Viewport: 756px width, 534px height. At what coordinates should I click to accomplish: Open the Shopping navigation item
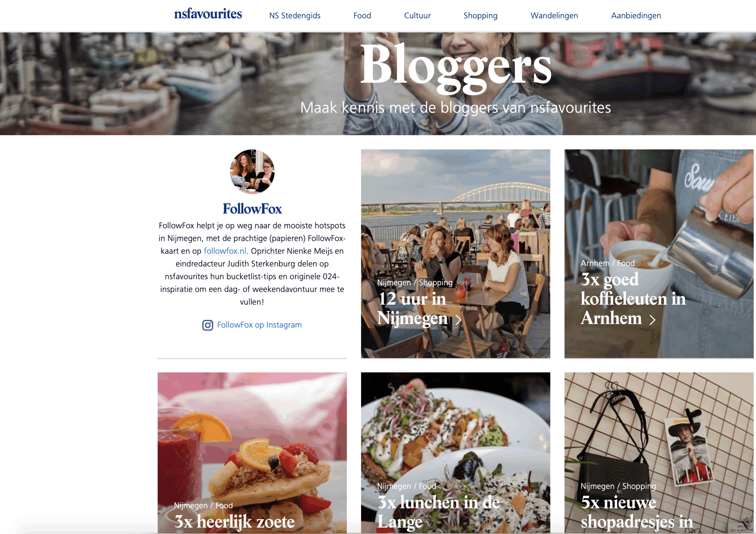[x=480, y=15]
